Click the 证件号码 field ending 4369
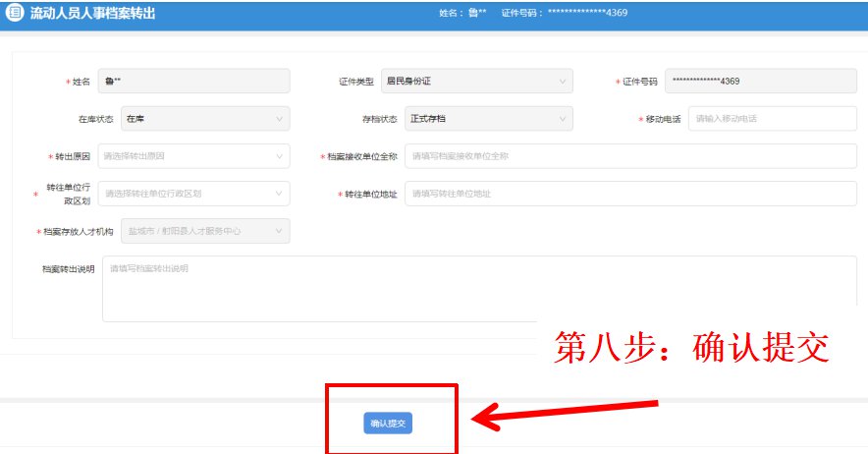This screenshot has height=454, width=868. point(761,81)
